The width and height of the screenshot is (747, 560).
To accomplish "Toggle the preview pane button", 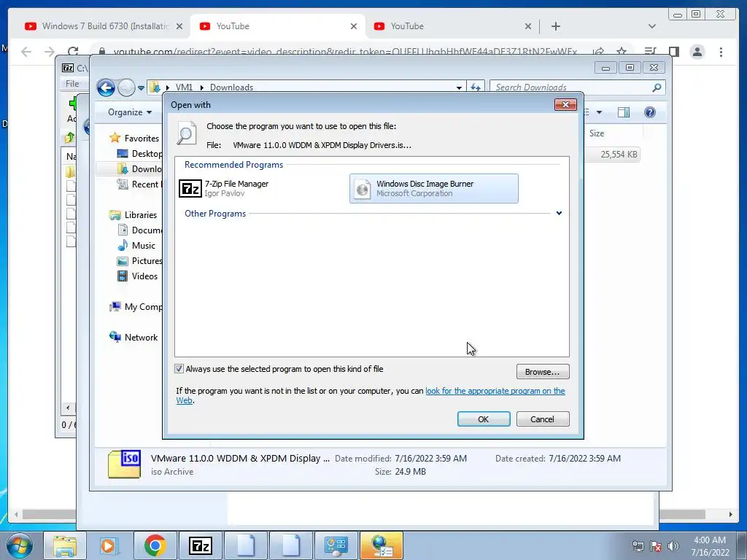I will point(624,112).
